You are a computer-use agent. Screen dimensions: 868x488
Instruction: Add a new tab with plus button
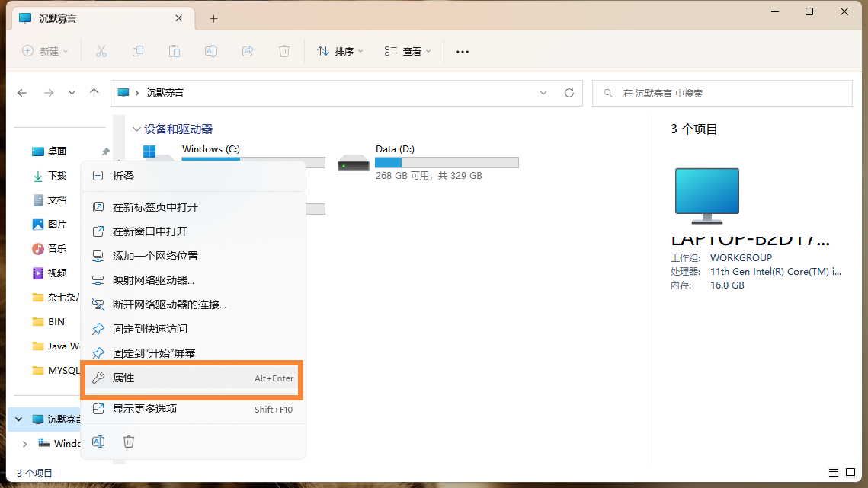pyautogui.click(x=213, y=19)
